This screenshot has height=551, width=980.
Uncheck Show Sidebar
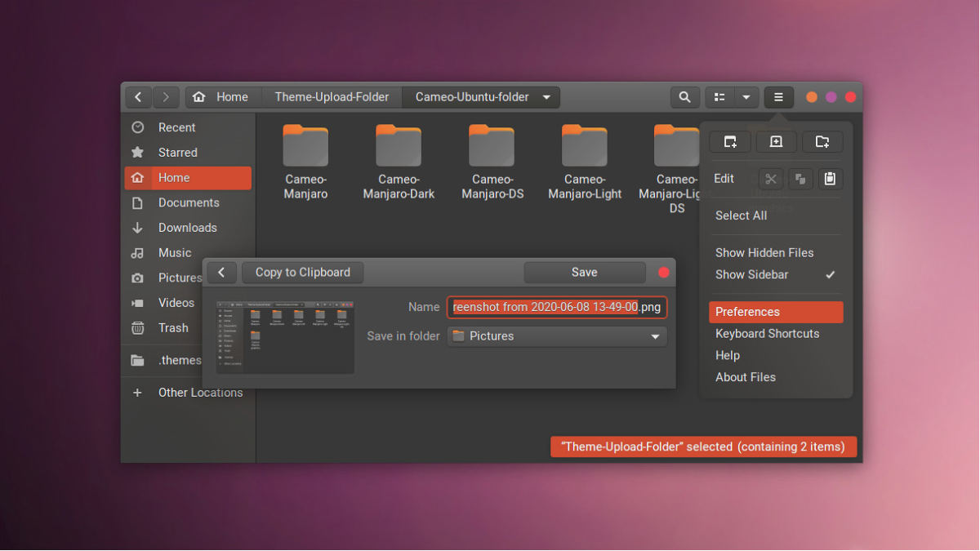pos(751,274)
